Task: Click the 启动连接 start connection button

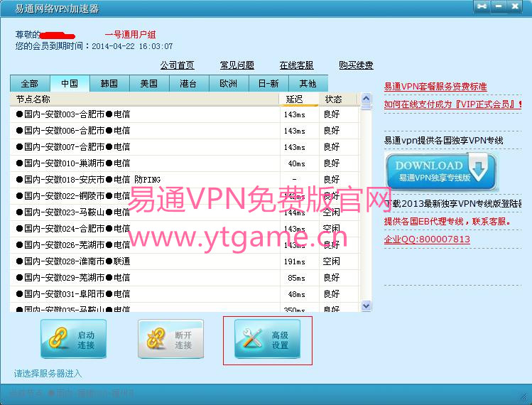Action: click(x=73, y=339)
